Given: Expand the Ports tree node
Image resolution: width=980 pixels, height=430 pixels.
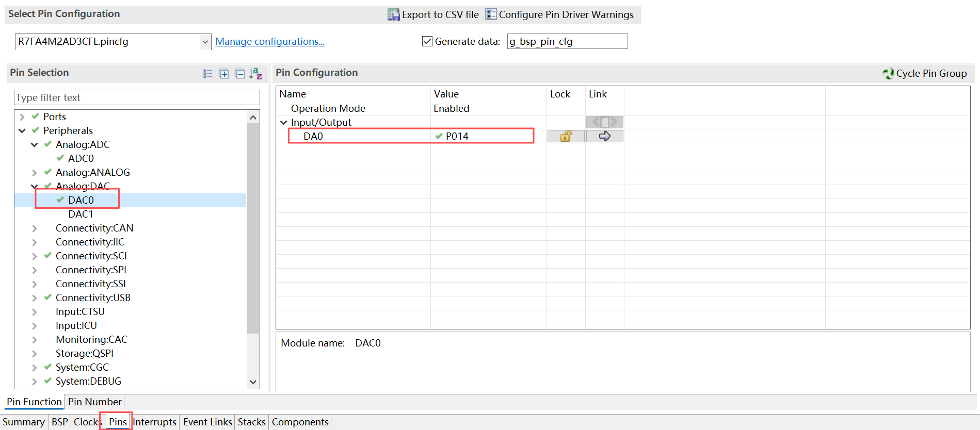Looking at the screenshot, I should tap(22, 117).
